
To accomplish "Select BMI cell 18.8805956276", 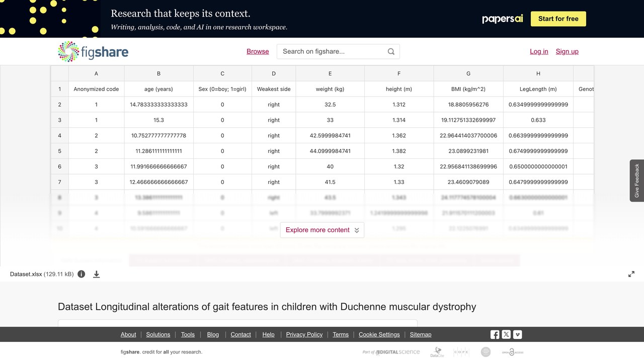I will (468, 105).
